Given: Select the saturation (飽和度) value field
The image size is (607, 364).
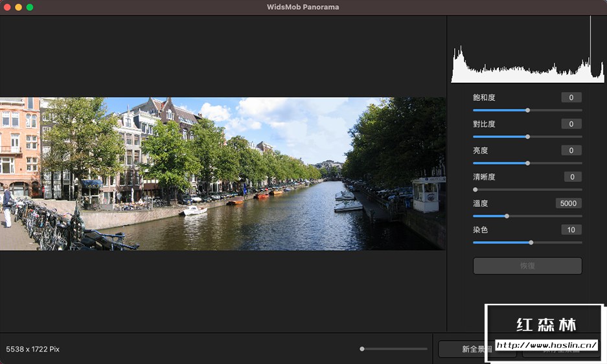Looking at the screenshot, I should (571, 98).
